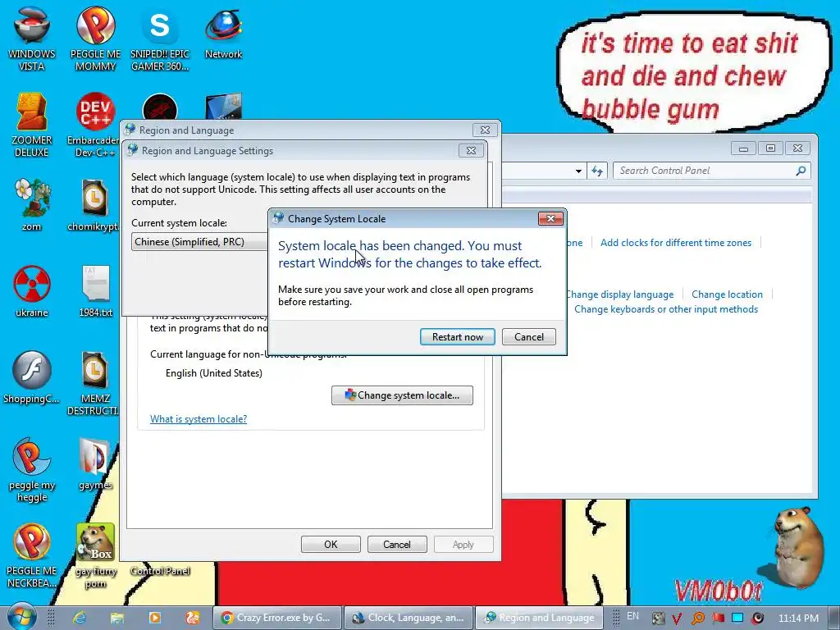Switch to Crazy Error.exe Chrome taskbar window
Screen dimensions: 840x630
point(277,618)
